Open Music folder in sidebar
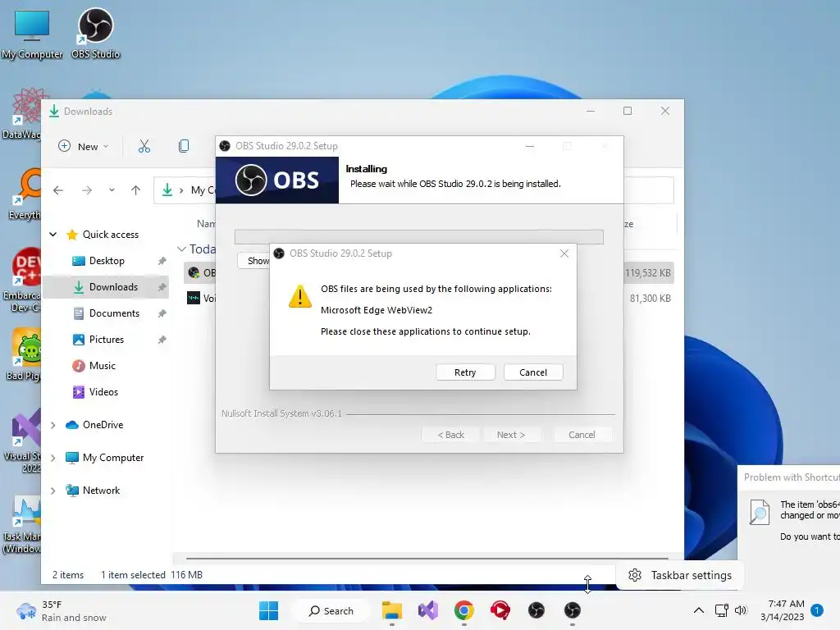The width and height of the screenshot is (840, 630). pyautogui.click(x=102, y=366)
